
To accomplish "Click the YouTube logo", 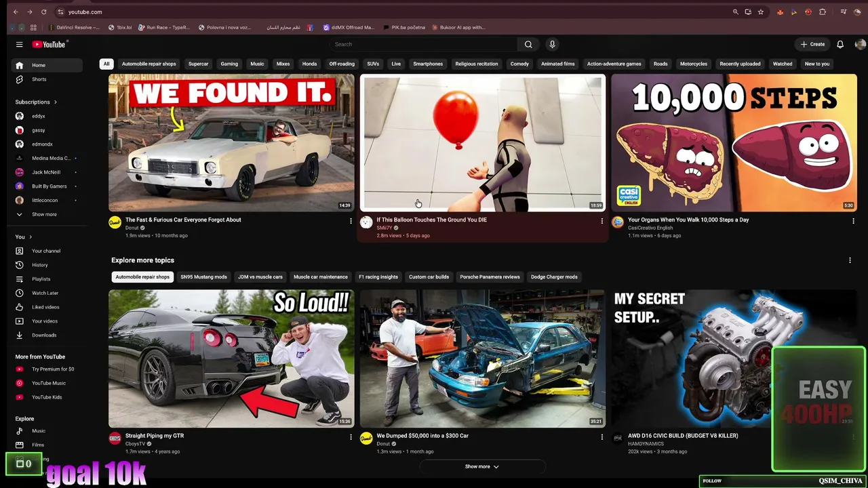I will click(x=49, y=45).
